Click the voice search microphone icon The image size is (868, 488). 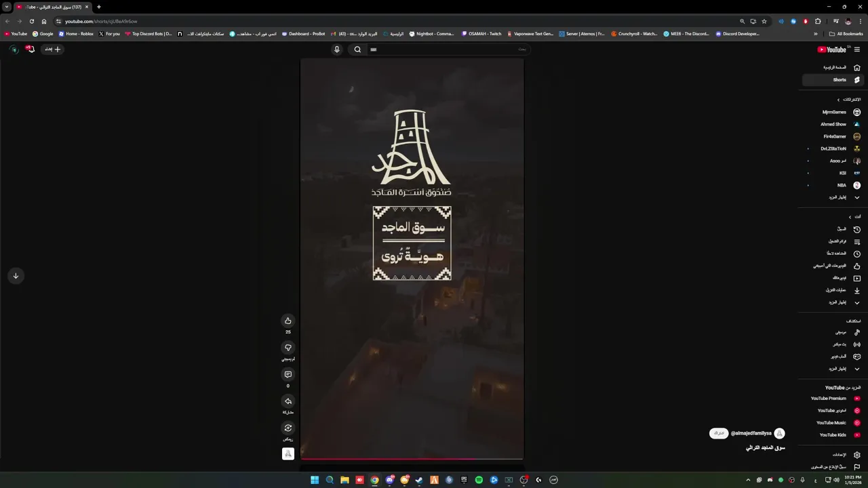point(336,49)
